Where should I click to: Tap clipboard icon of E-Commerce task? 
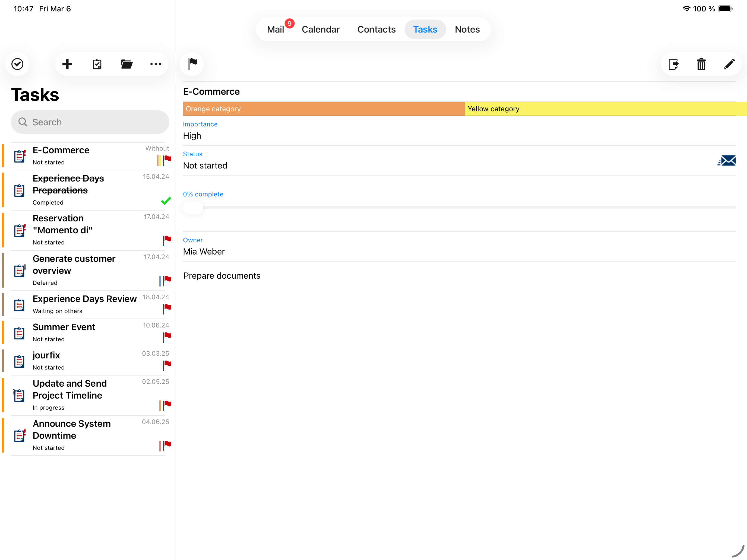pos(20,156)
